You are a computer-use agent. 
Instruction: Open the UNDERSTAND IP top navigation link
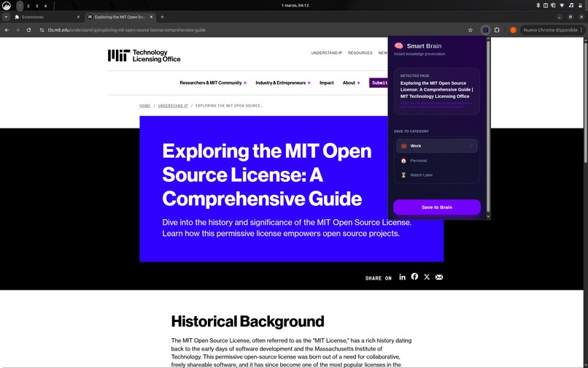pos(326,53)
